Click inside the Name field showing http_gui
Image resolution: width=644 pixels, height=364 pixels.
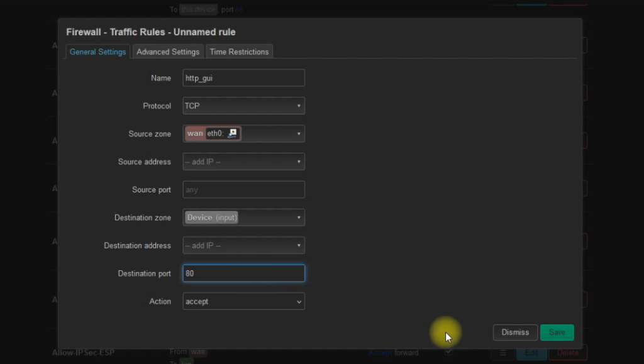point(243,78)
